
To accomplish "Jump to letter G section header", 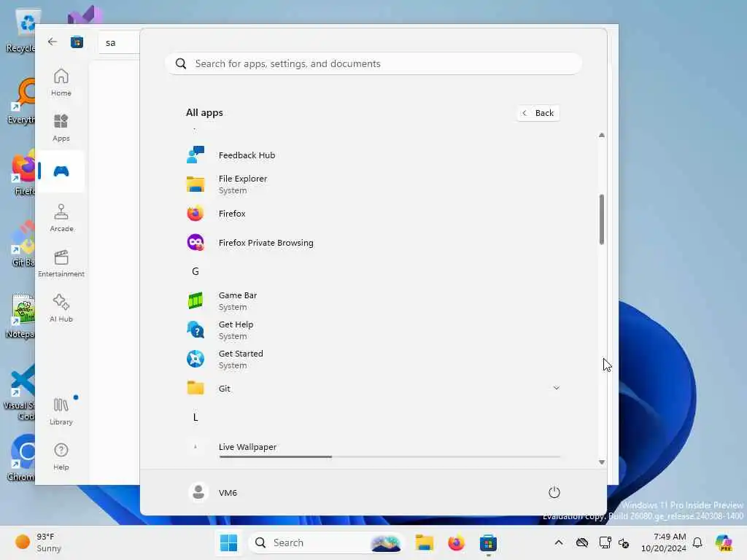I will pos(196,271).
